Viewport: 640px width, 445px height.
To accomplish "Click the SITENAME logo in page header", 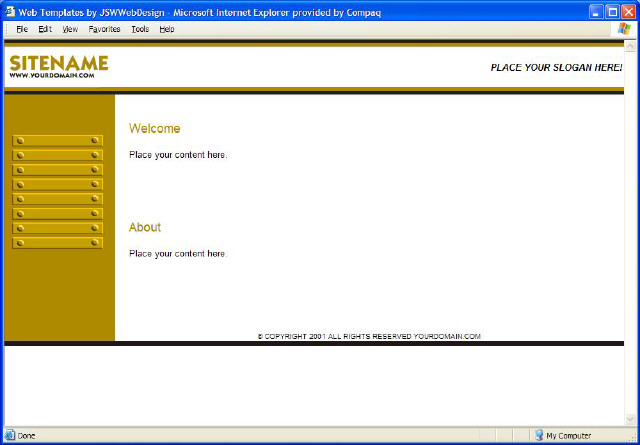I will (58, 66).
